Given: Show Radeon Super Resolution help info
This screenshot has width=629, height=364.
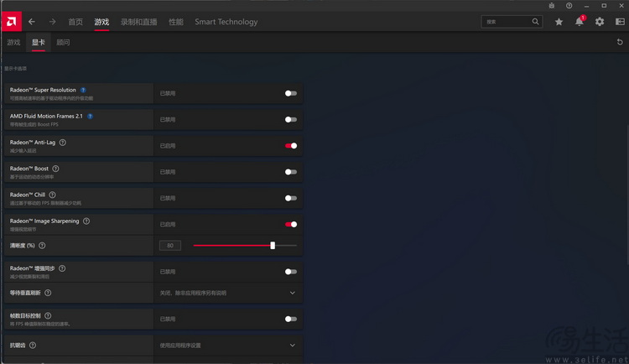Looking at the screenshot, I should pyautogui.click(x=83, y=90).
